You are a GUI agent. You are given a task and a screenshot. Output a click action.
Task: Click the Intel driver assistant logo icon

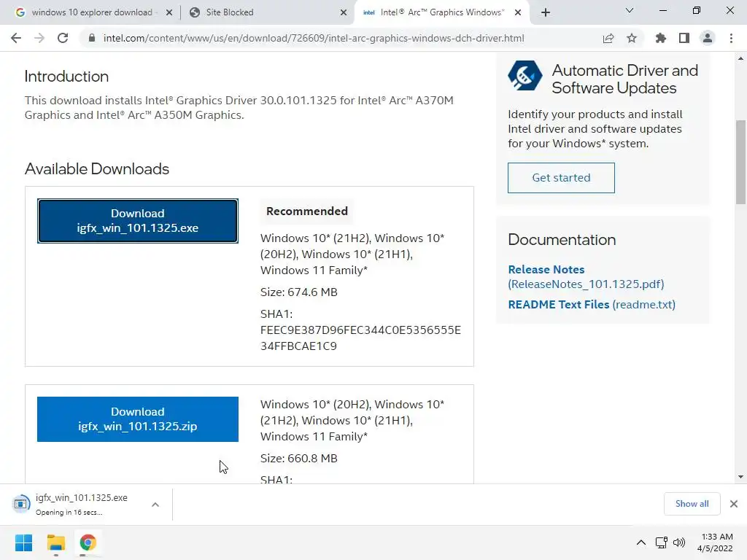click(525, 76)
